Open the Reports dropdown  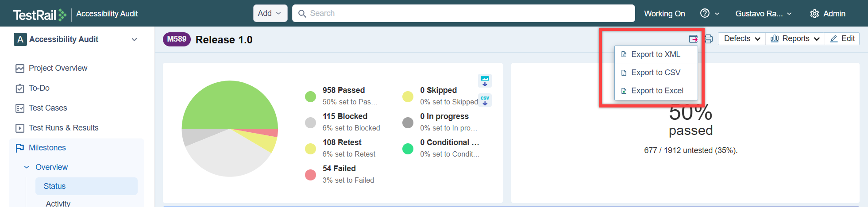click(795, 38)
